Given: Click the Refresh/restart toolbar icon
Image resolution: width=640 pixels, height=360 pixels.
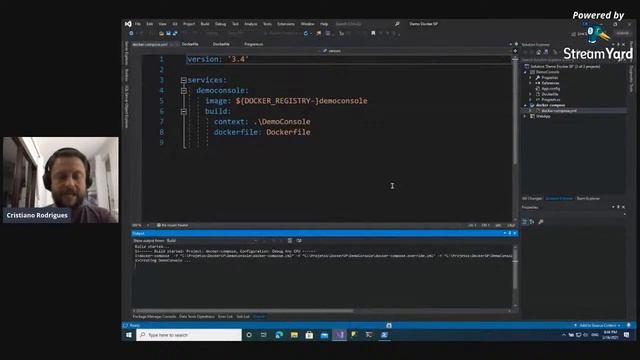Looking at the screenshot, I should click(x=306, y=33).
